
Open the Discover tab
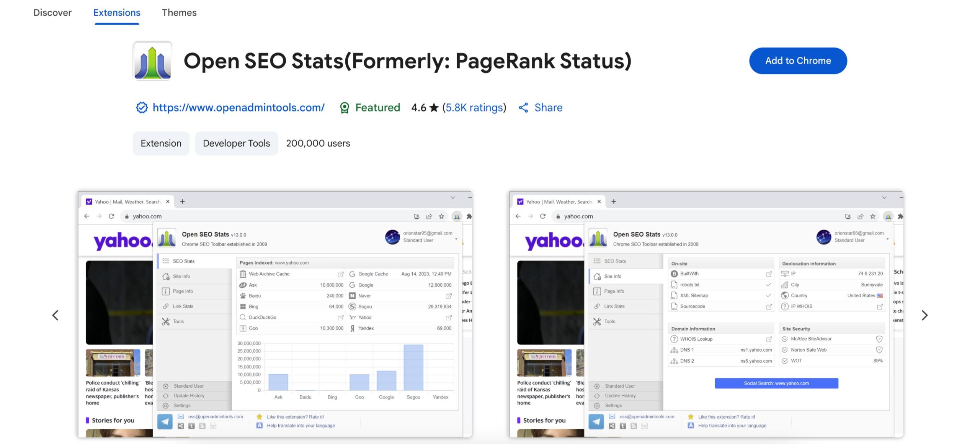click(x=52, y=13)
